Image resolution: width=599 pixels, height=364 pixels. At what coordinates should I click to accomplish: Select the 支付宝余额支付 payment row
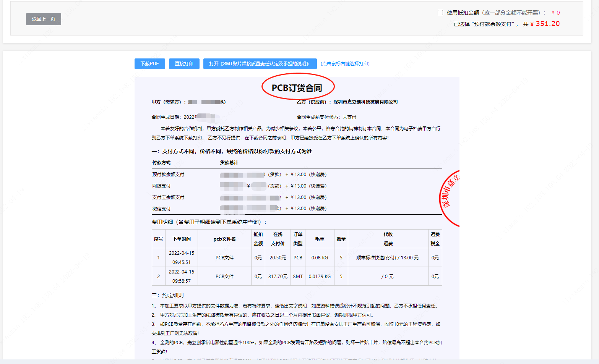coord(168,197)
